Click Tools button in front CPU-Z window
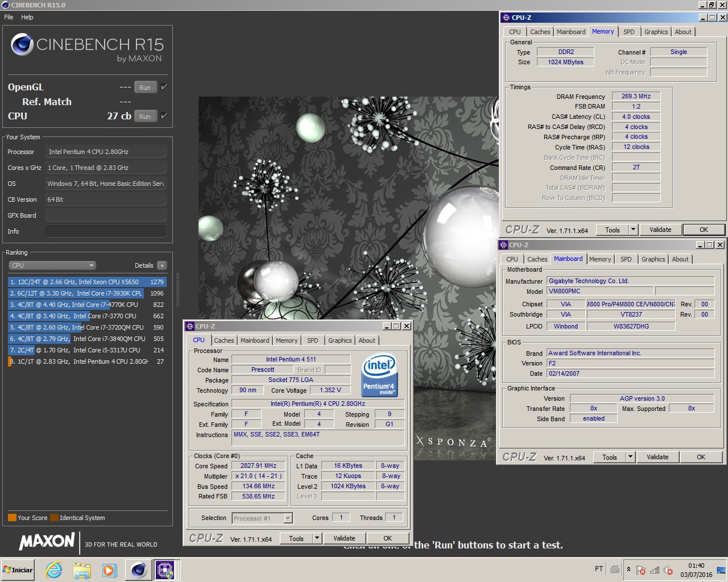The width and height of the screenshot is (728, 582). click(x=296, y=538)
